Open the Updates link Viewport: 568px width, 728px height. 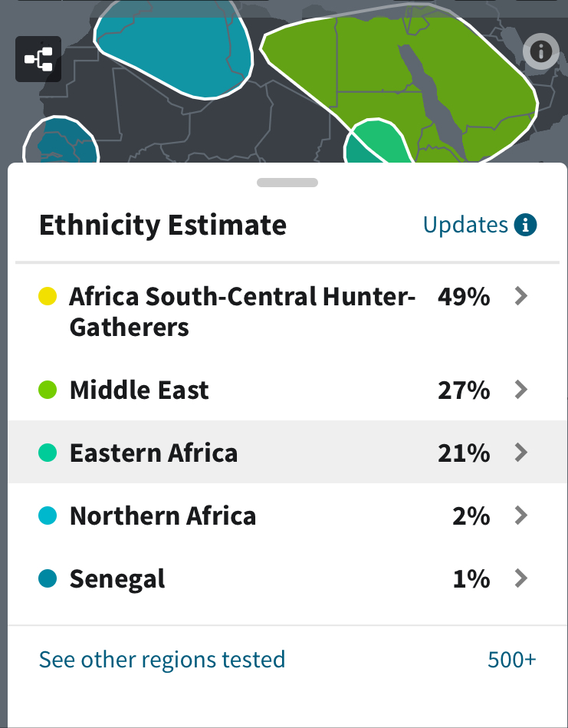[x=465, y=226]
